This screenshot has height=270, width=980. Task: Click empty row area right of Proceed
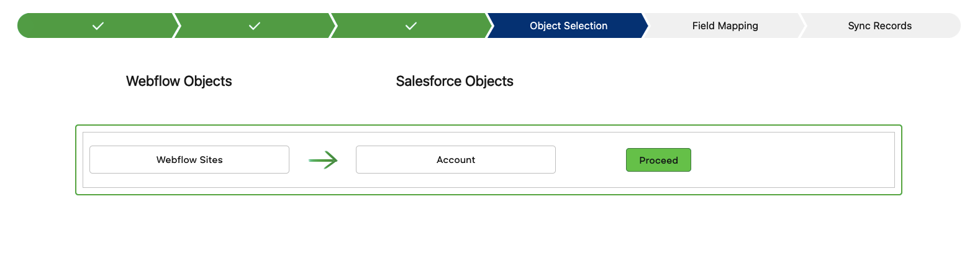(x=792, y=160)
